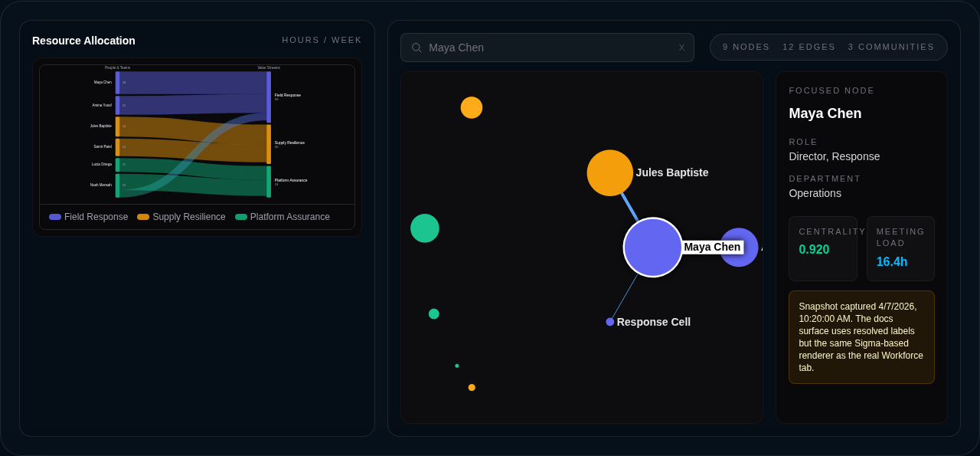
Task: Select Jules Baptiste's orange graph node
Action: tap(609, 172)
